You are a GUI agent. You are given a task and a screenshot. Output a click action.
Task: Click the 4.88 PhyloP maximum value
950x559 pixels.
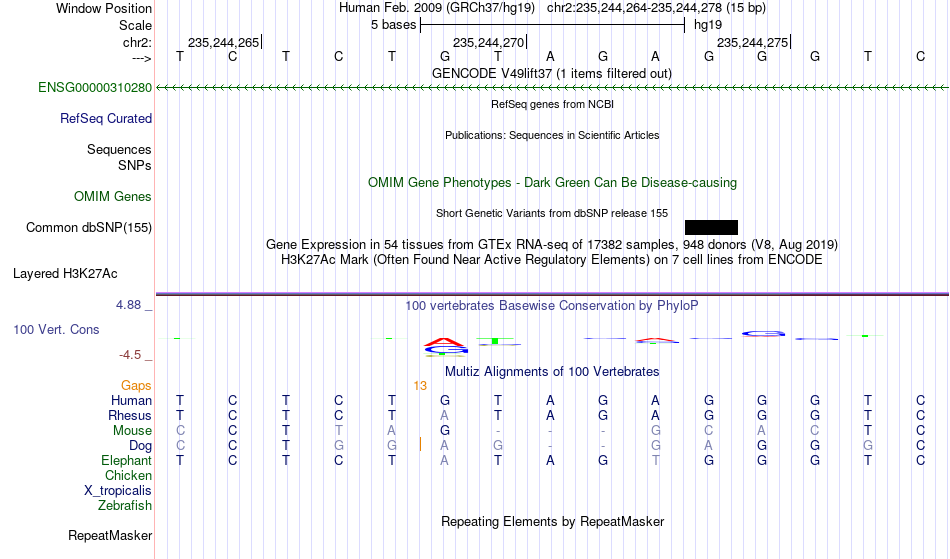pyautogui.click(x=128, y=305)
